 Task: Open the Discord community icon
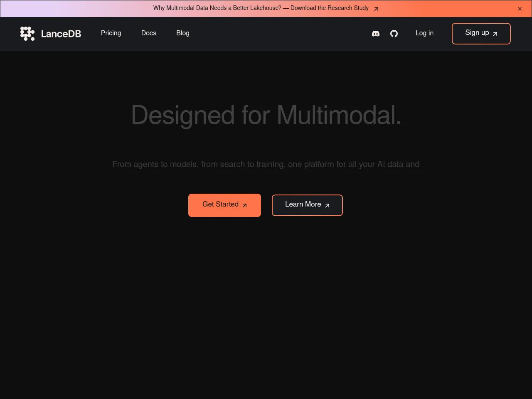375,34
